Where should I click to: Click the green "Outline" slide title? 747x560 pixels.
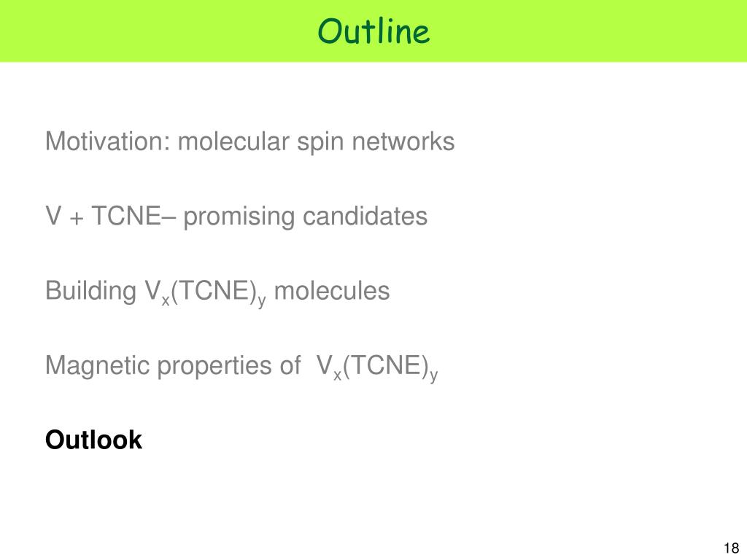pyautogui.click(x=373, y=31)
